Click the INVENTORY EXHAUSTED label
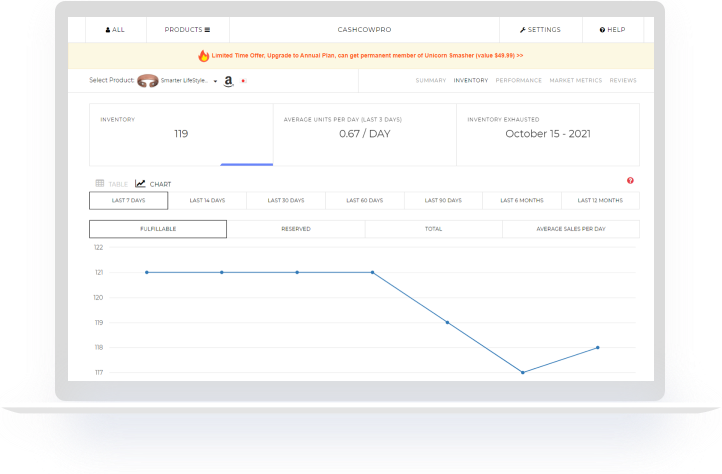The width and height of the screenshot is (722, 474). (x=503, y=119)
